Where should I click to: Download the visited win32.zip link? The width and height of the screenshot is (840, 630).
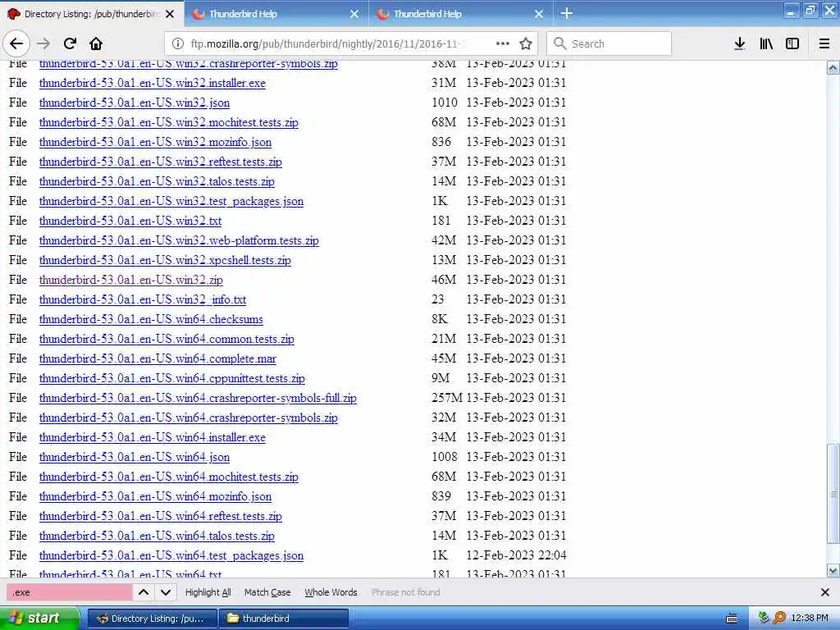click(130, 281)
